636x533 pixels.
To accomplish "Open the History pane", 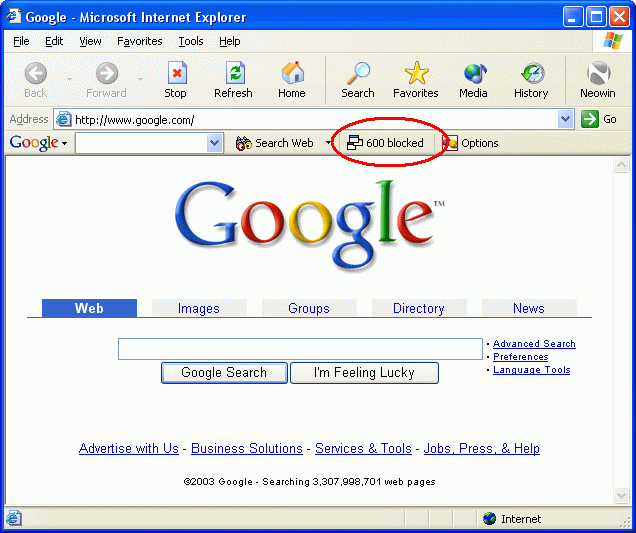I will 531,80.
